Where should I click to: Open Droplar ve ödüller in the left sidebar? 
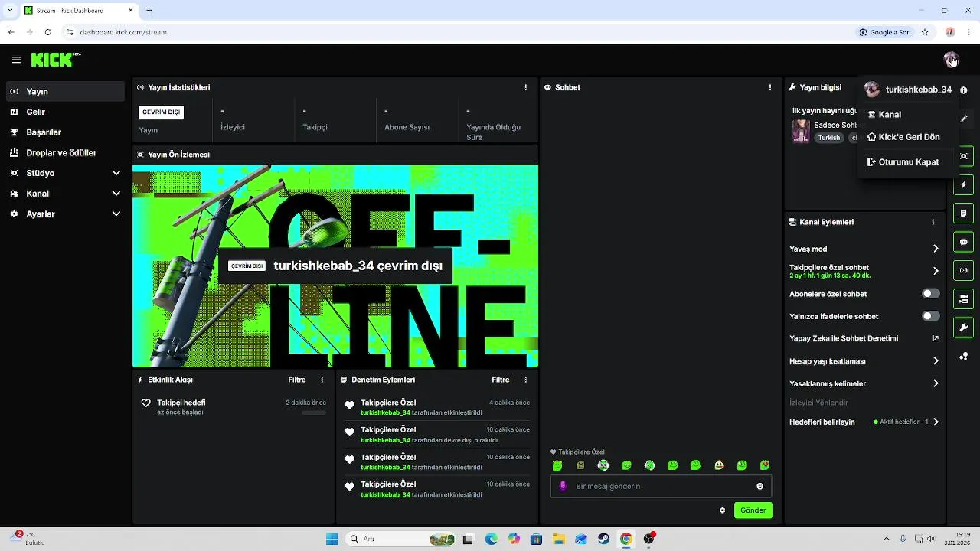pos(65,152)
